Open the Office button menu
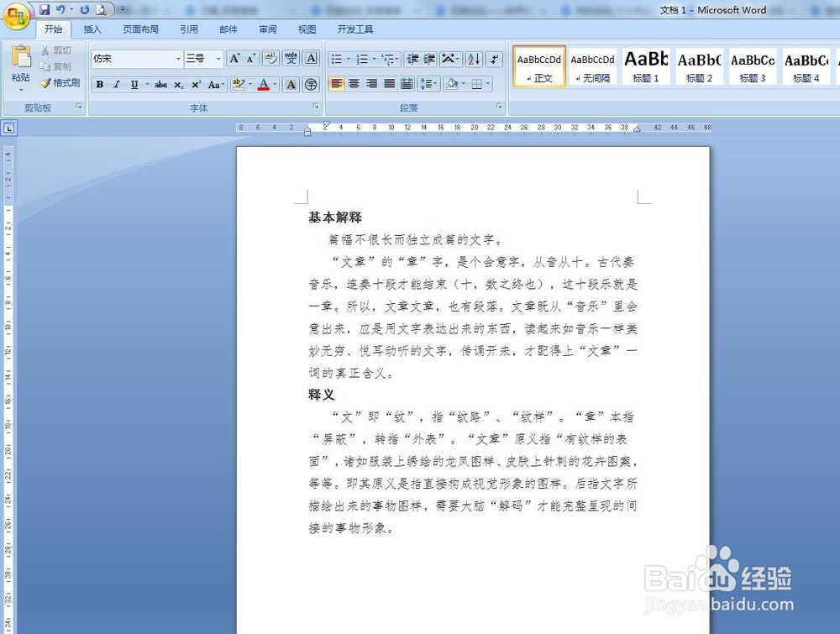 coord(15,15)
